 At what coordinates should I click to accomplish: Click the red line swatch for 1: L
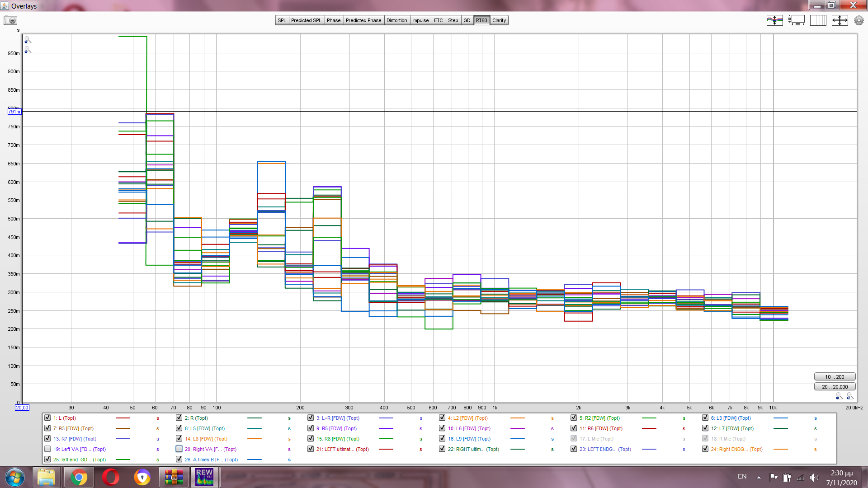(x=123, y=418)
